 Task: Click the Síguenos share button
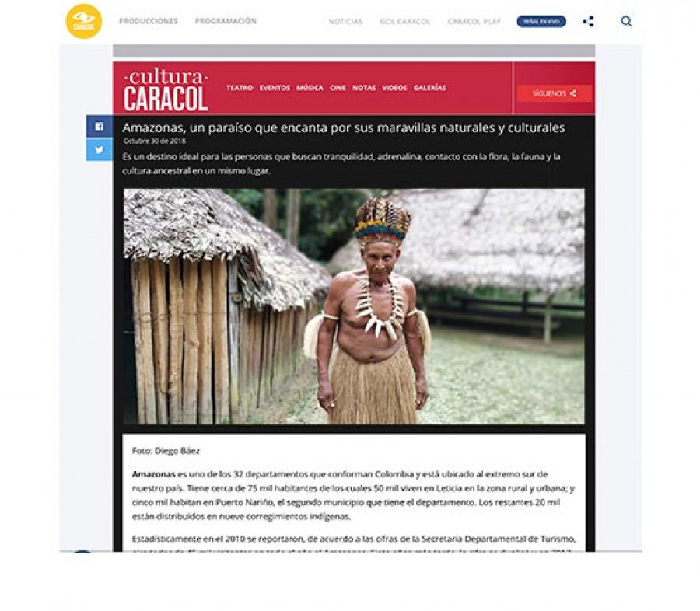tap(554, 93)
